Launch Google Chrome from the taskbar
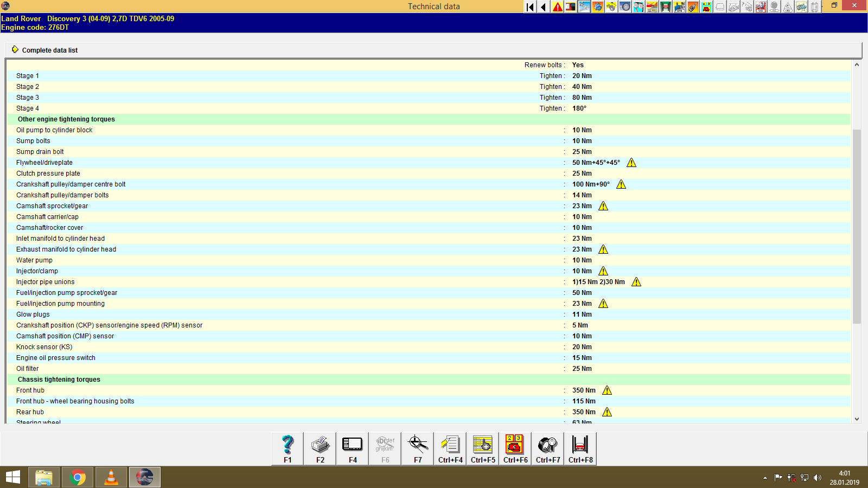Screen dimensions: 868x488 (x=78, y=477)
